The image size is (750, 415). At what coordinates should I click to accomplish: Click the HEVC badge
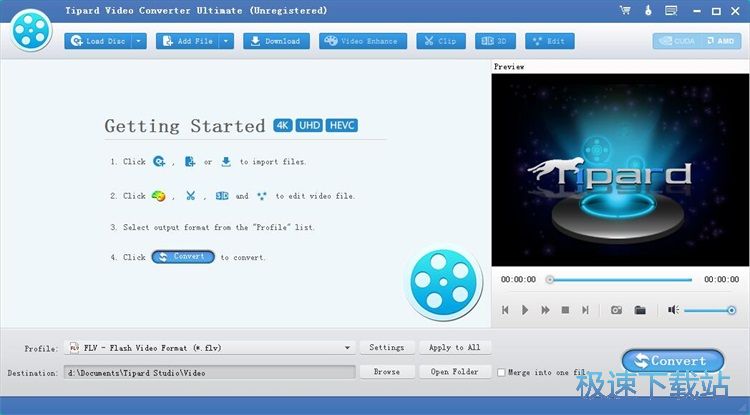pyautogui.click(x=342, y=125)
